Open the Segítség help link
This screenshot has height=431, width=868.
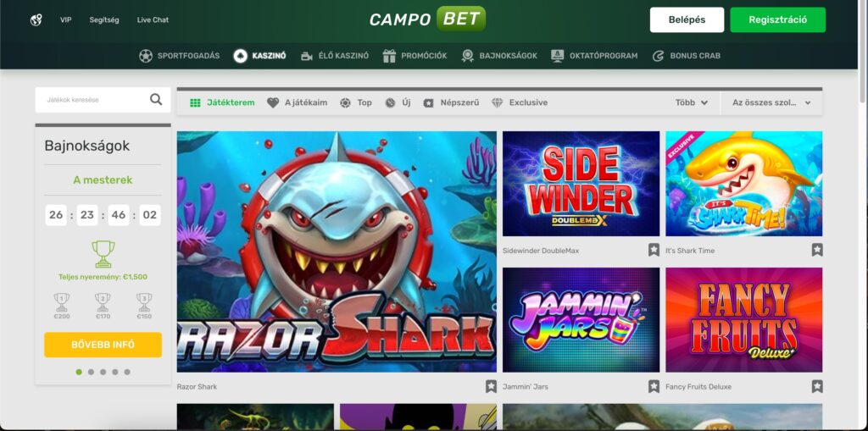[x=104, y=20]
